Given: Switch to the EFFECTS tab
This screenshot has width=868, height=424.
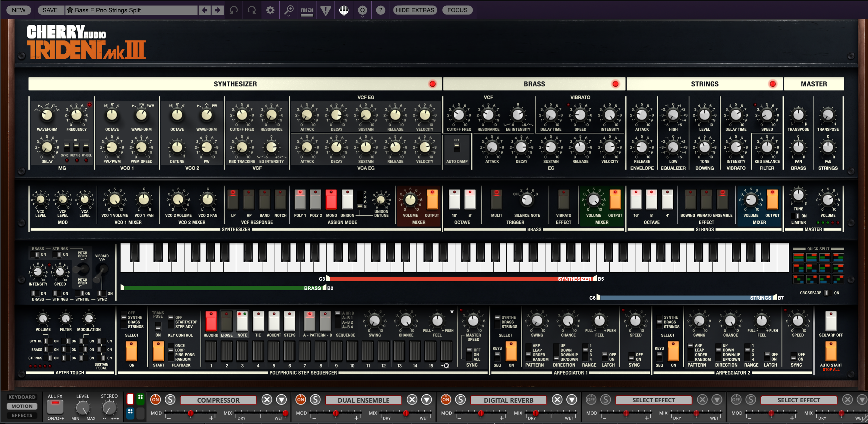Looking at the screenshot, I should point(22,415).
